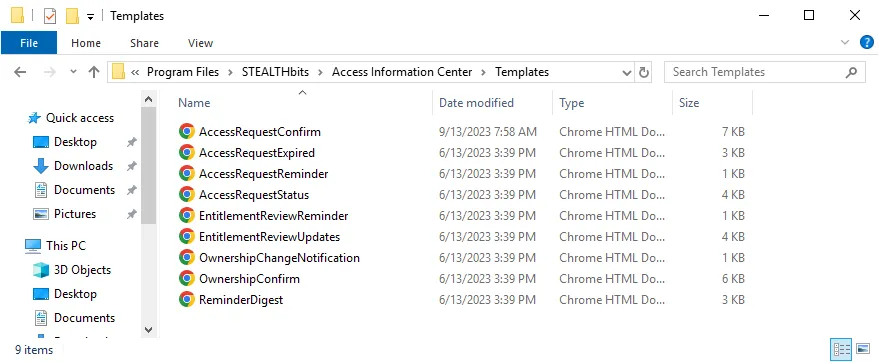The width and height of the screenshot is (879, 362).
Task: Click the Chrome icon beside EntitlementReviewReminder
Action: point(187,216)
